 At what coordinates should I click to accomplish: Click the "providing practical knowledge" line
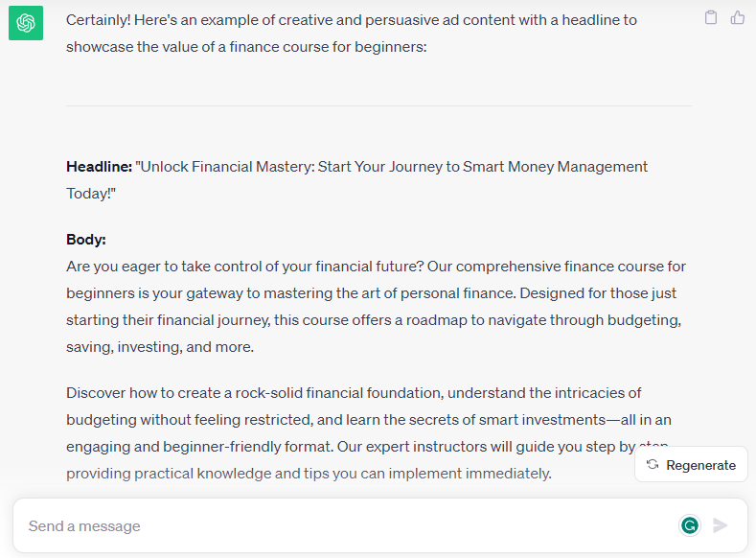309,474
